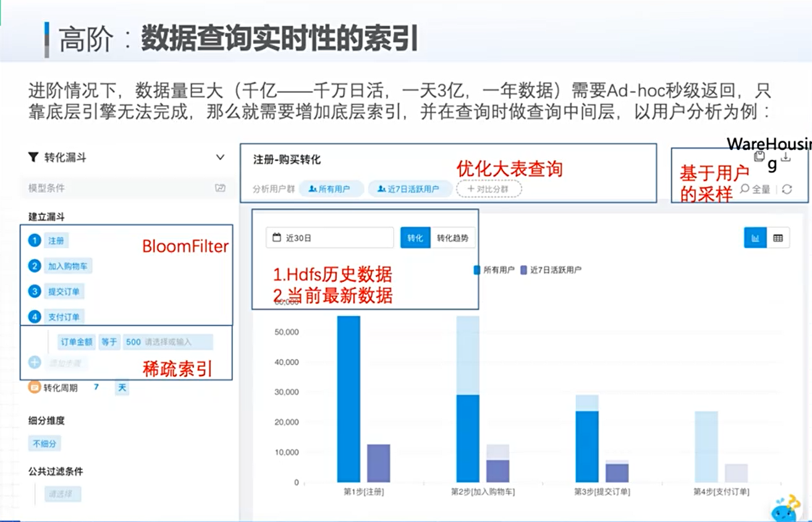Image resolution: width=812 pixels, height=522 pixels.
Task: Open the 等于 operator dropdown
Action: tap(109, 342)
